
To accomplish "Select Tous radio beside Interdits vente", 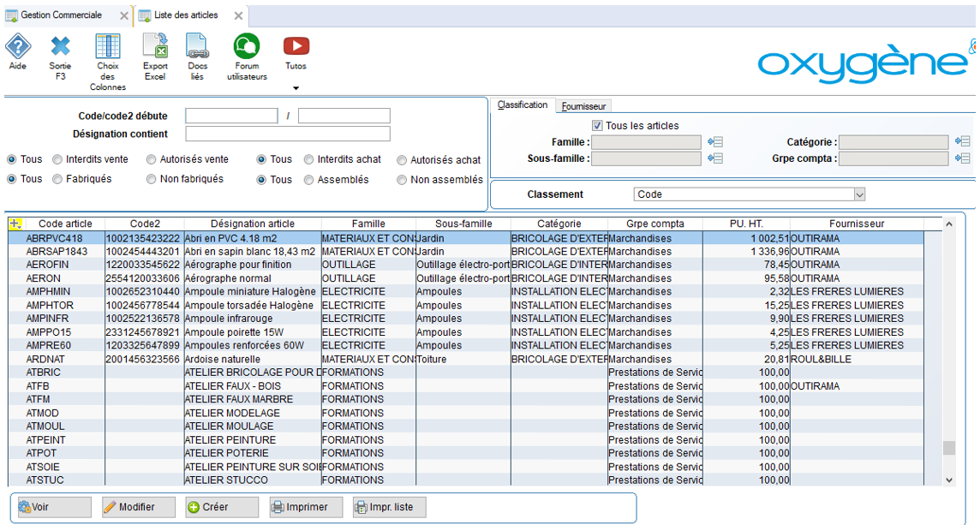I will click(x=11, y=159).
